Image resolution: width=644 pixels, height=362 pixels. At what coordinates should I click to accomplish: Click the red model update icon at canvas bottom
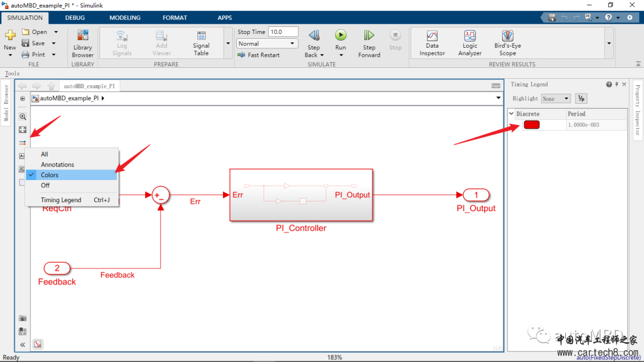click(x=38, y=344)
